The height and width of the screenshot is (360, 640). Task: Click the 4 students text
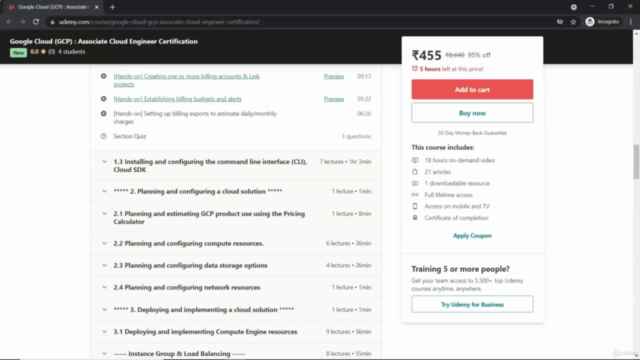[71, 52]
